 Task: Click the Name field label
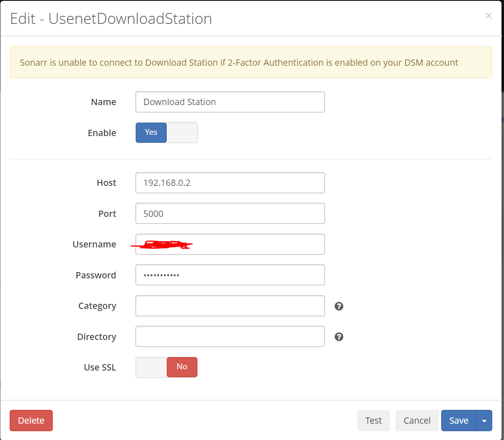pos(103,102)
